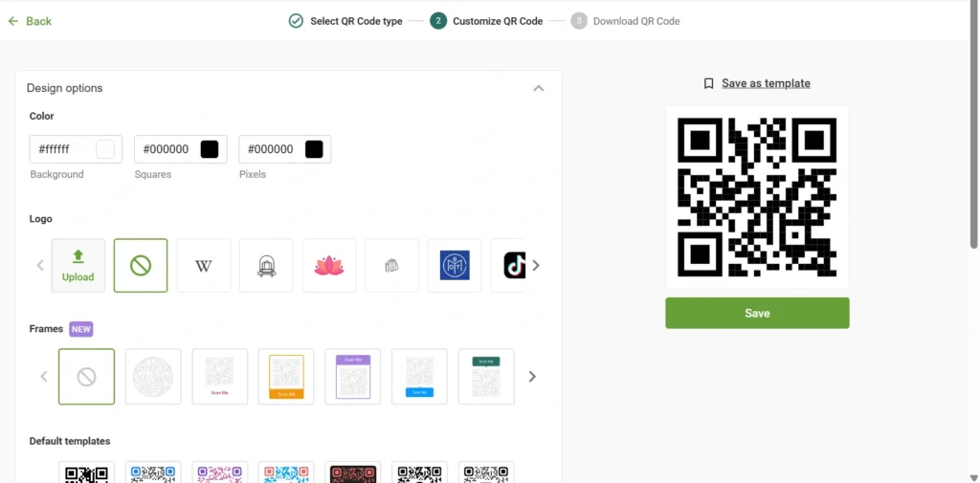
Task: Click the Default templates heading
Action: click(69, 441)
